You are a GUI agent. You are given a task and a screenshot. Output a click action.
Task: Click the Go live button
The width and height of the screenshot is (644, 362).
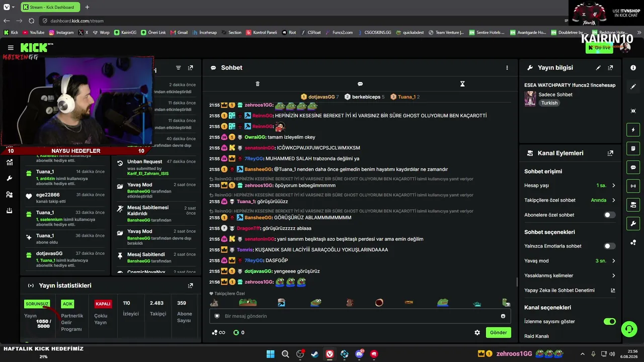point(599,48)
